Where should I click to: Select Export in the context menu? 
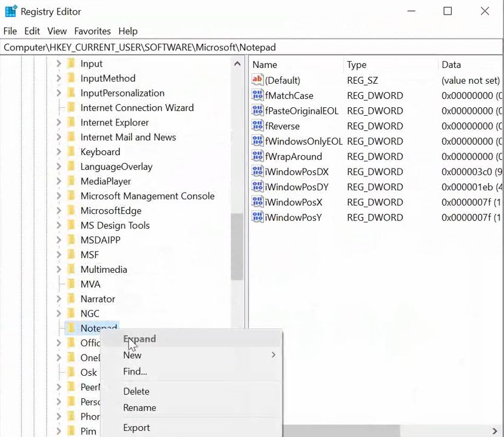coord(136,427)
